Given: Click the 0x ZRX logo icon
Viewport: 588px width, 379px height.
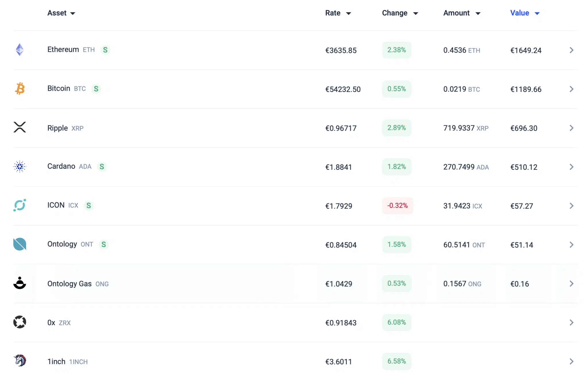Looking at the screenshot, I should tap(20, 322).
